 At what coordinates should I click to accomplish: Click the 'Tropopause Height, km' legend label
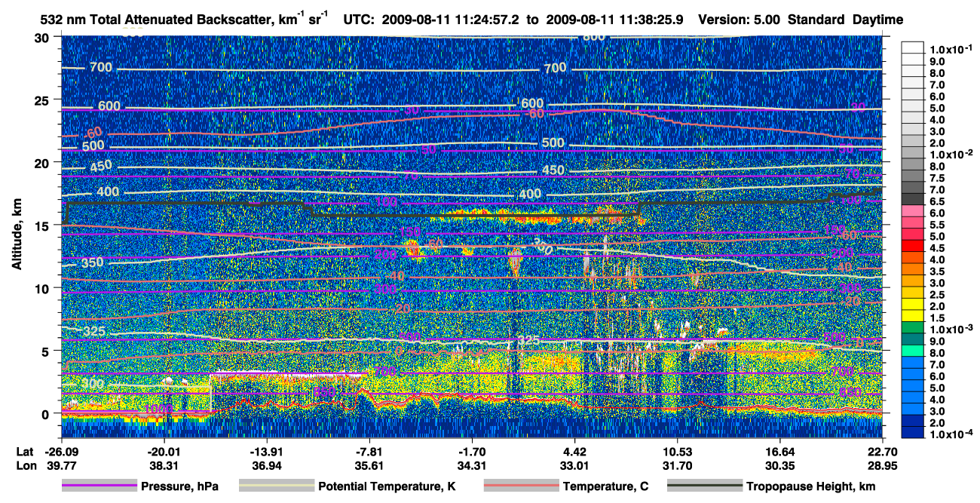(810, 486)
